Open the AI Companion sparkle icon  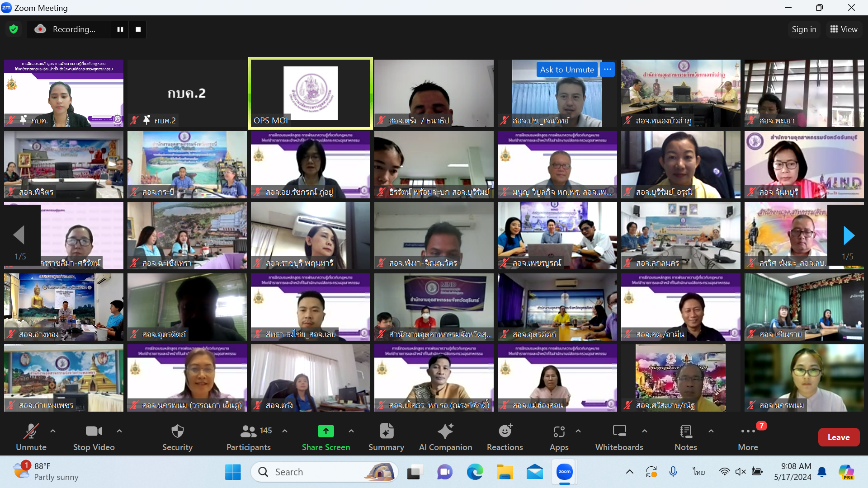445,432
